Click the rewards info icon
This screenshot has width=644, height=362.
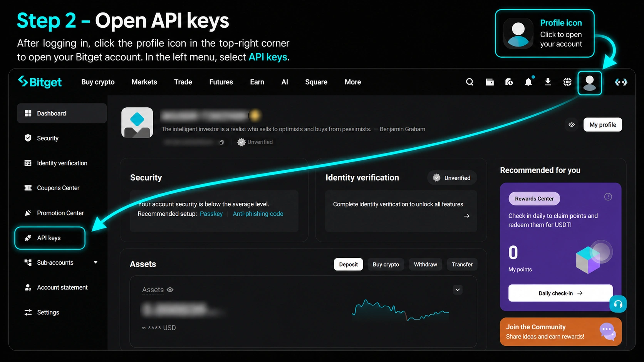coord(608,197)
